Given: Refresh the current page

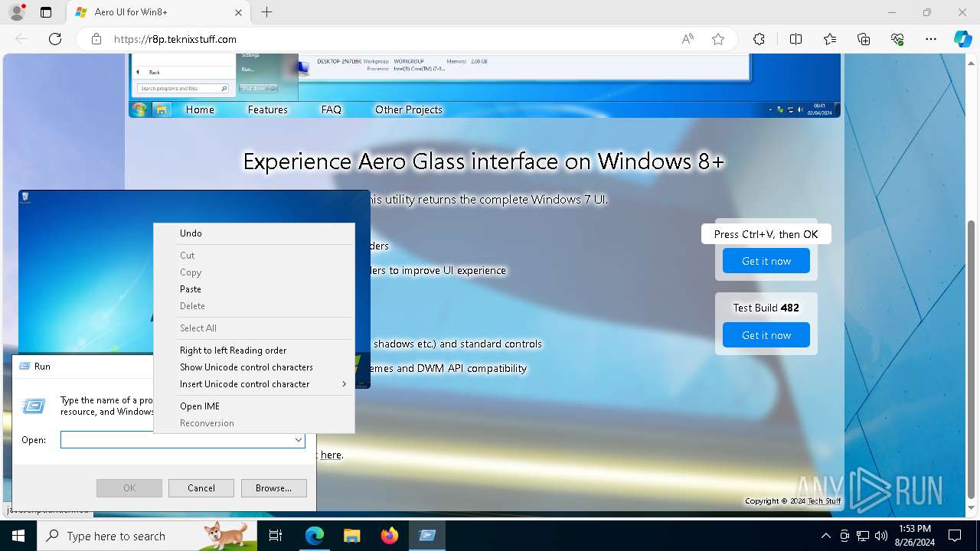Looking at the screenshot, I should coord(55,39).
